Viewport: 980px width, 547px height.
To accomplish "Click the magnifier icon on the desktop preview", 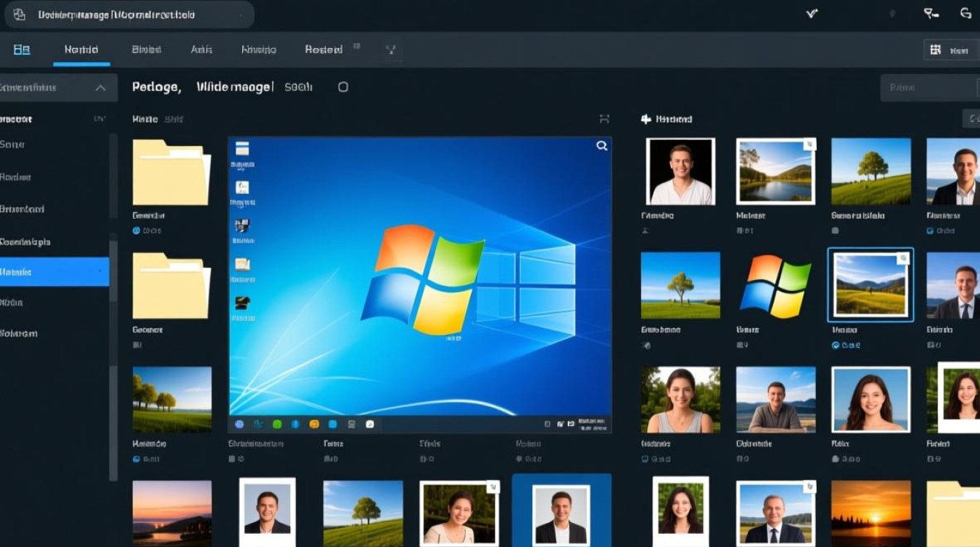I will 602,146.
